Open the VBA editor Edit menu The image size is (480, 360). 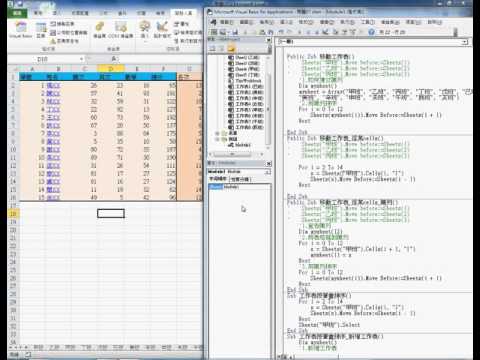(246, 22)
